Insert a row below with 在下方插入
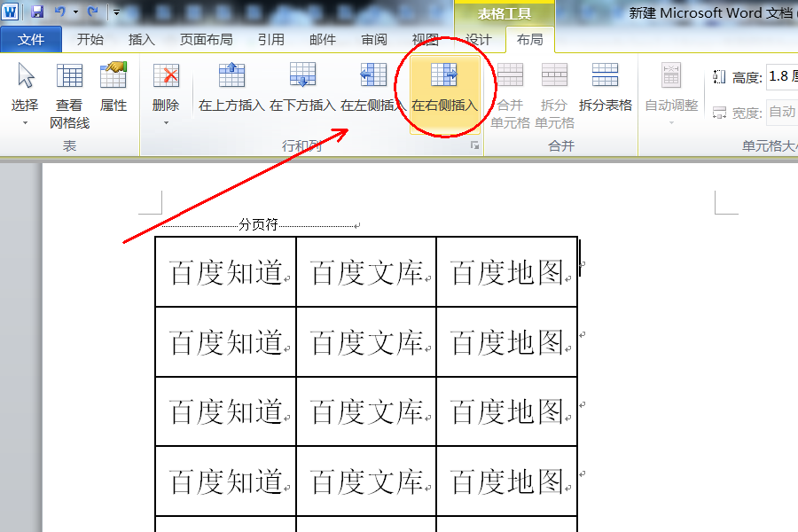Viewport: 798px width, 532px height. (302, 87)
